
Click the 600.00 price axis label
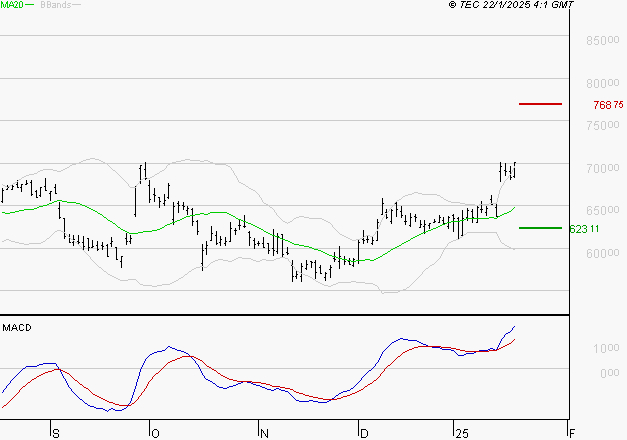click(x=603, y=253)
